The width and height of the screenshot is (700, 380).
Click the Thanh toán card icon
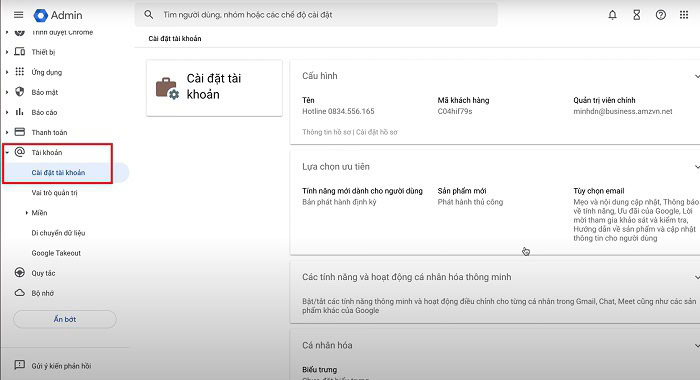click(x=20, y=132)
